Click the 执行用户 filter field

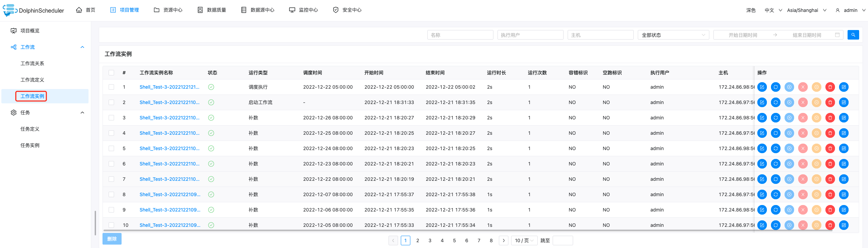pyautogui.click(x=530, y=35)
